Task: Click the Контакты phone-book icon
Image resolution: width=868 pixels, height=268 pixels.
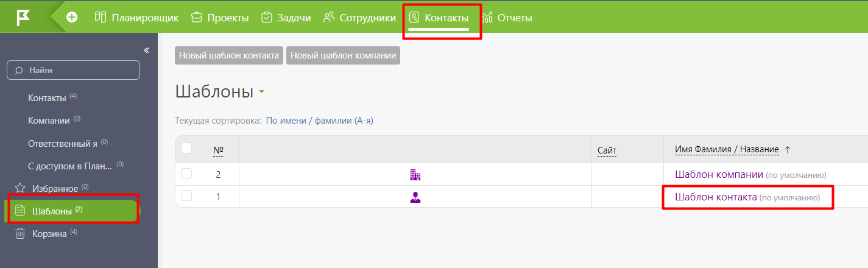Action: 414,18
